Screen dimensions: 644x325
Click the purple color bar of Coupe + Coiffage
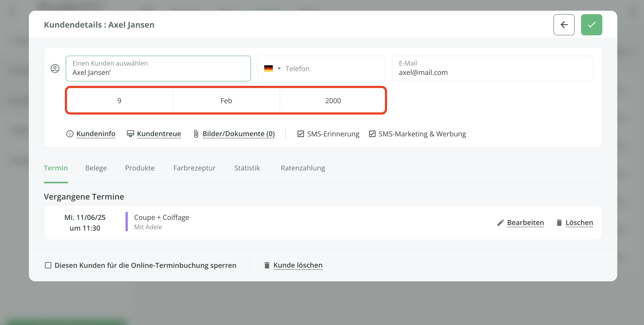[x=126, y=222]
